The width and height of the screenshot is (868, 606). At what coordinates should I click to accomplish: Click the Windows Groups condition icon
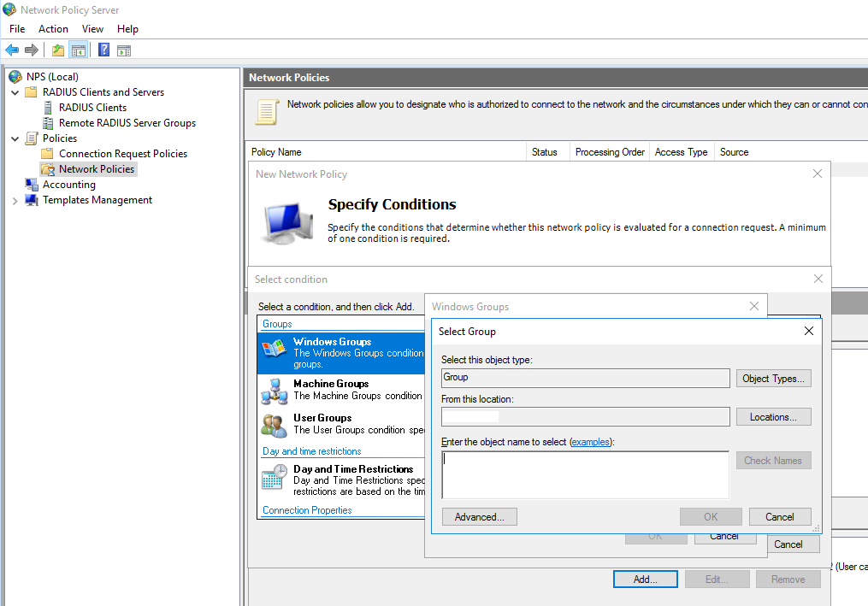click(274, 348)
